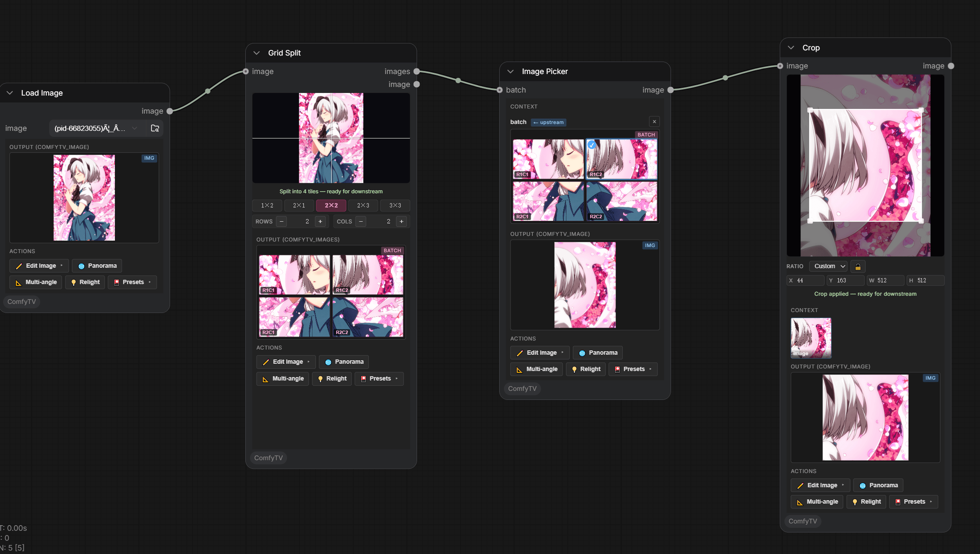This screenshot has height=554, width=980.
Task: Increase COLS with the plus button
Action: (x=402, y=221)
